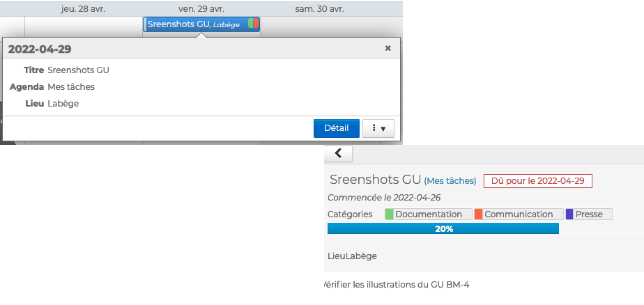Open the Détail view of the task
Viewport: 644px width, 305px height.
[x=336, y=129]
